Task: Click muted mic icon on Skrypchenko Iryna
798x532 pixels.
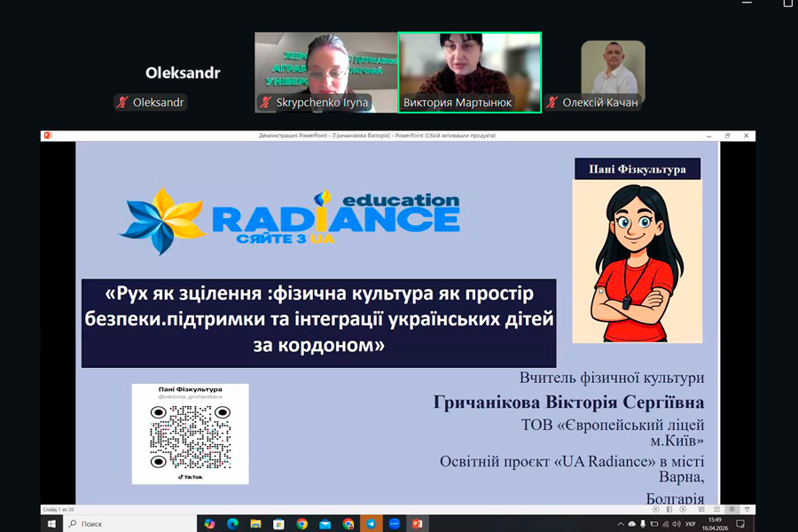Action: pyautogui.click(x=265, y=102)
